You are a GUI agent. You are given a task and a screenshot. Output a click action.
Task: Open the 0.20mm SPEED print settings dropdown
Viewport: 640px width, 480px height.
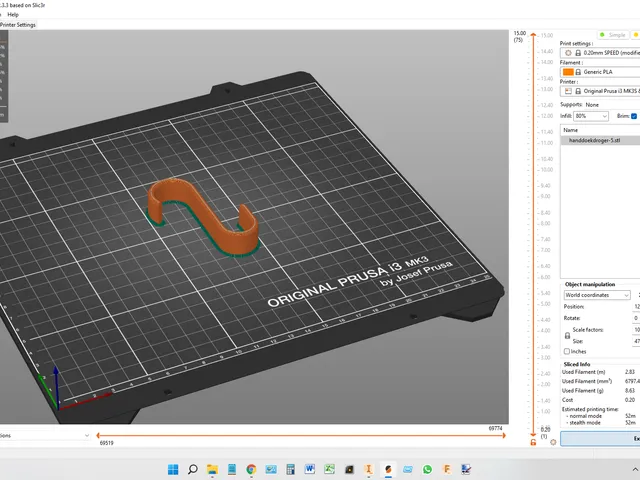(600, 53)
